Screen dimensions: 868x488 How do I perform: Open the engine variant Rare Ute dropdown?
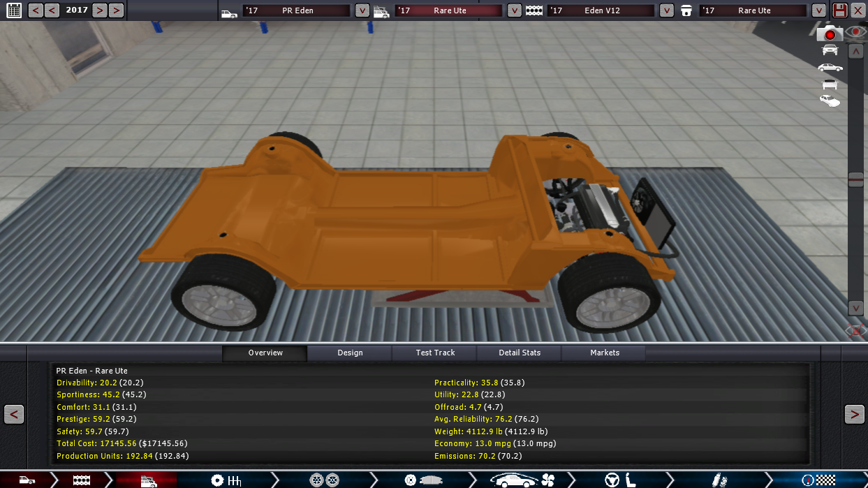(x=819, y=10)
